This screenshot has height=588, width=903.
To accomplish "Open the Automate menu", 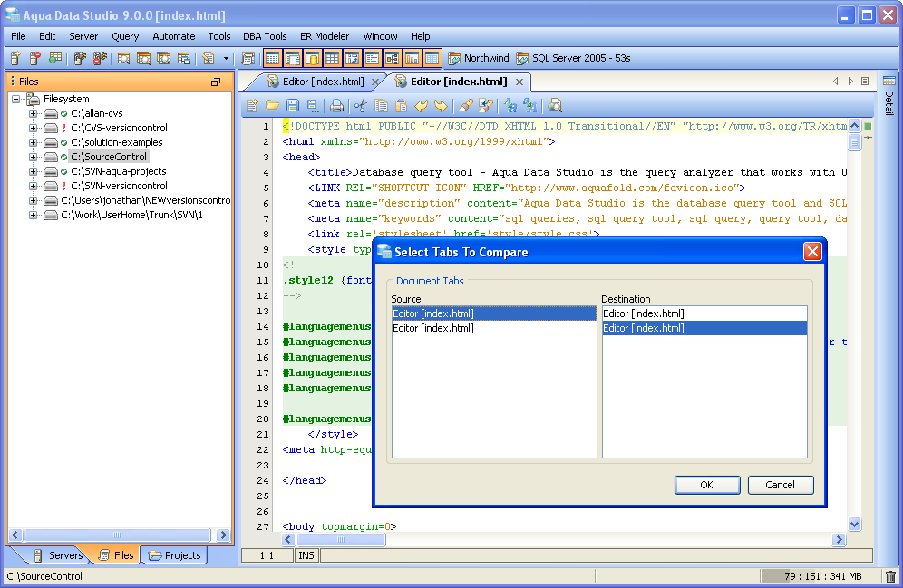I will (173, 36).
